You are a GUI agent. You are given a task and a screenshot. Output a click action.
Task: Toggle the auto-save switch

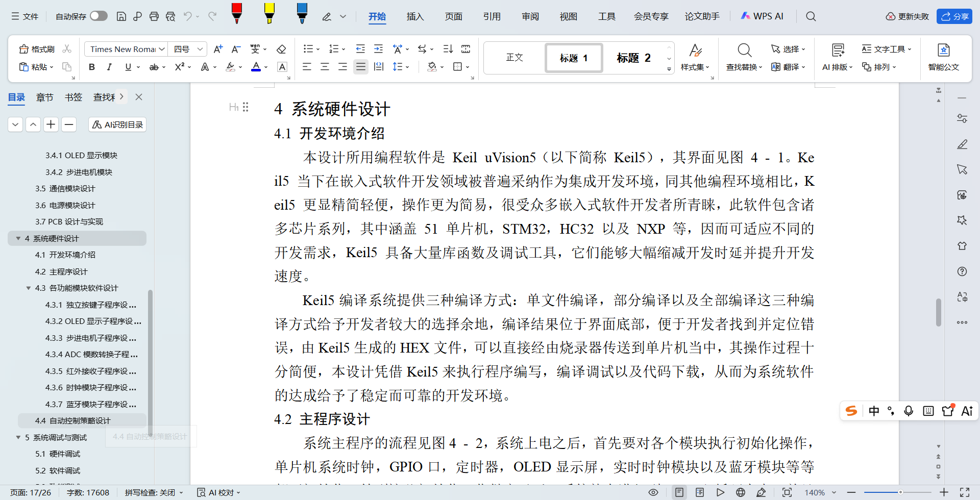(x=99, y=16)
